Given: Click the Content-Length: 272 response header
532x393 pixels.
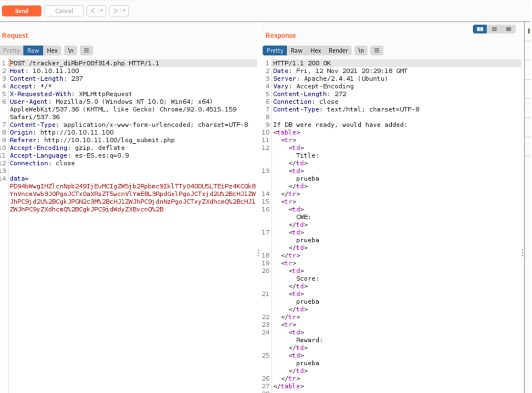Looking at the screenshot, I should pyautogui.click(x=310, y=94).
